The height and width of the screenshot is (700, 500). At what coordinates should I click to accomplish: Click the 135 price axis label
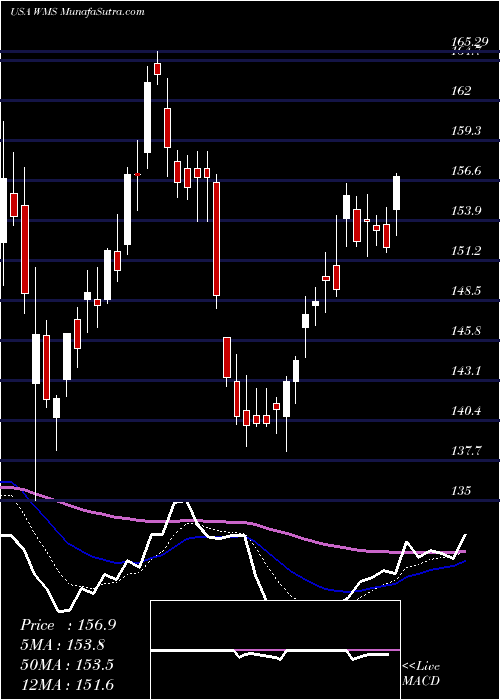461,491
